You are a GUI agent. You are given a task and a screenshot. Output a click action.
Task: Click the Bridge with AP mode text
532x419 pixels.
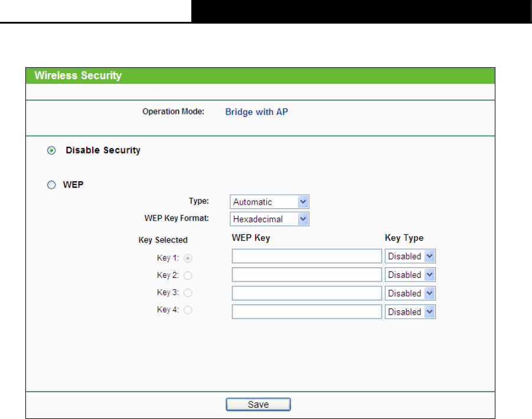pos(257,112)
